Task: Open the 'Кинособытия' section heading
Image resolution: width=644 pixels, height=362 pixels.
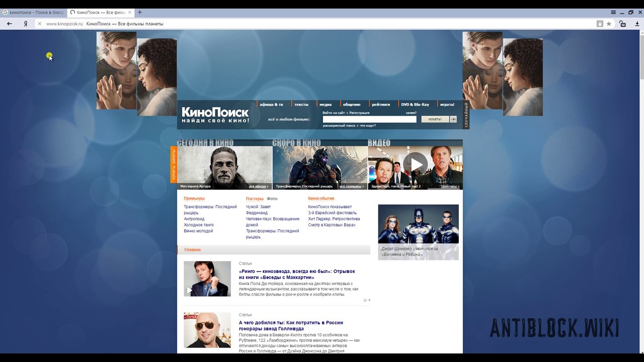Action: pos(321,199)
